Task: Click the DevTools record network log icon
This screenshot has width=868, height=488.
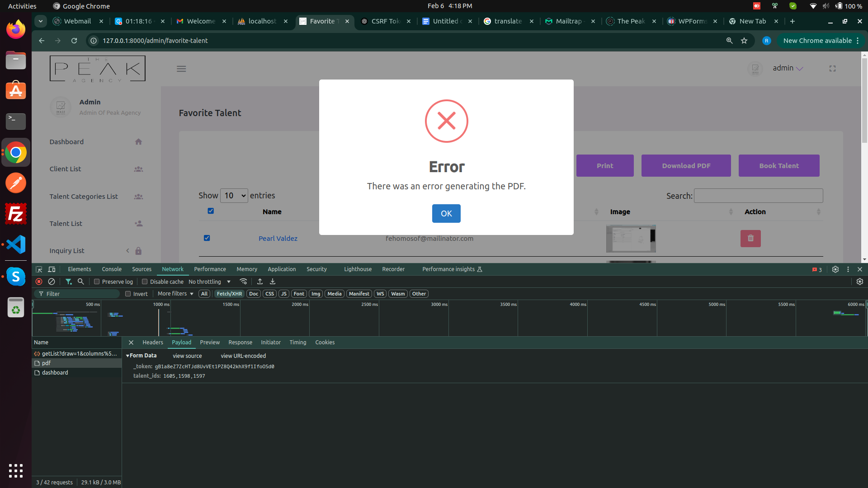Action: tap(39, 282)
